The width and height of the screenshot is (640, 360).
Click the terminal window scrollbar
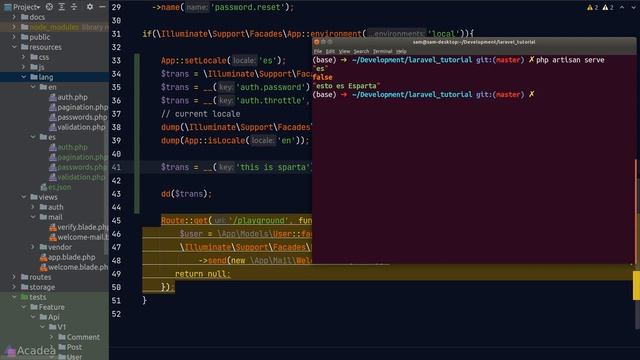tap(636, 211)
